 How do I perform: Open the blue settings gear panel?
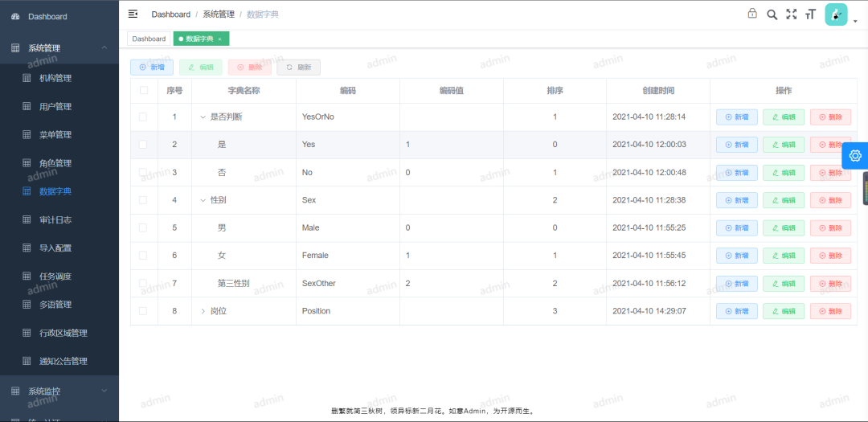pyautogui.click(x=854, y=155)
